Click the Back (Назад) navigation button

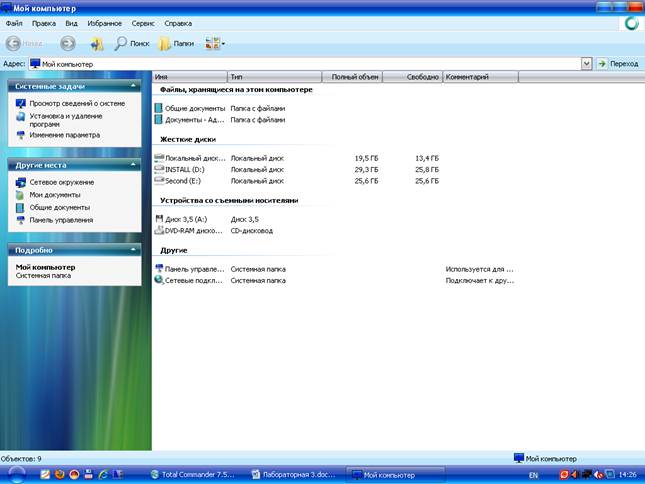24,43
